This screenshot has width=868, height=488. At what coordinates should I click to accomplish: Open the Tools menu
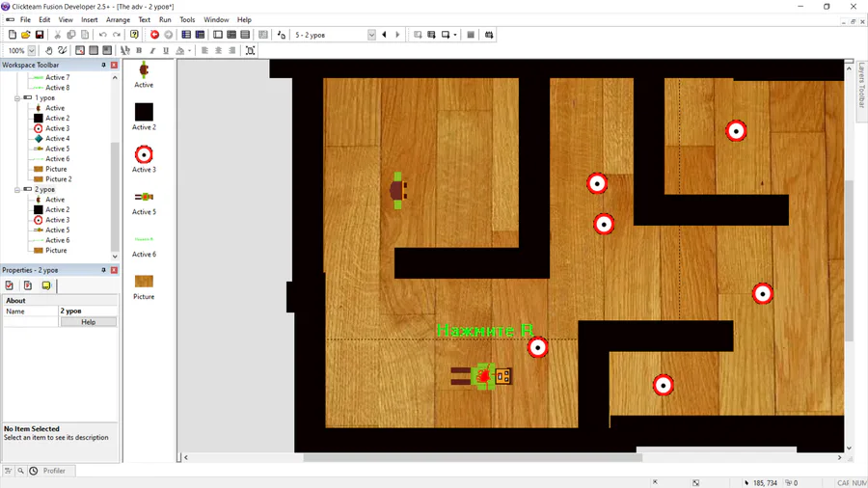[x=187, y=19]
